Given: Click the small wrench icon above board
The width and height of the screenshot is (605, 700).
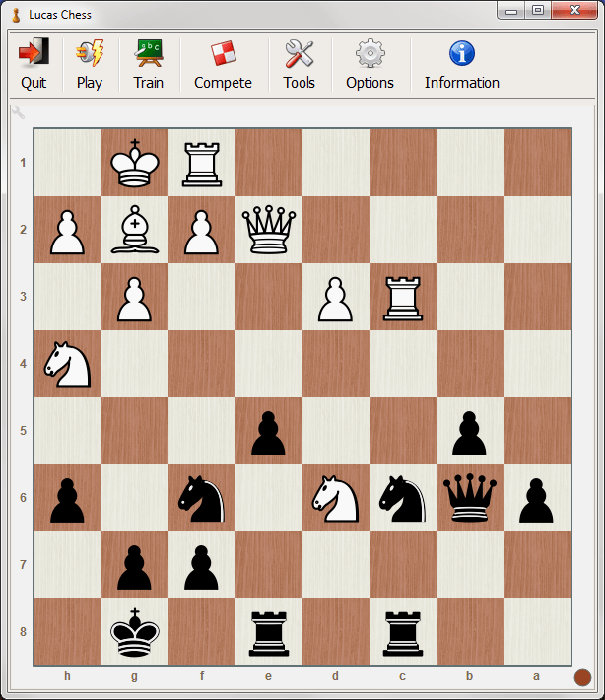Looking at the screenshot, I should (x=18, y=112).
